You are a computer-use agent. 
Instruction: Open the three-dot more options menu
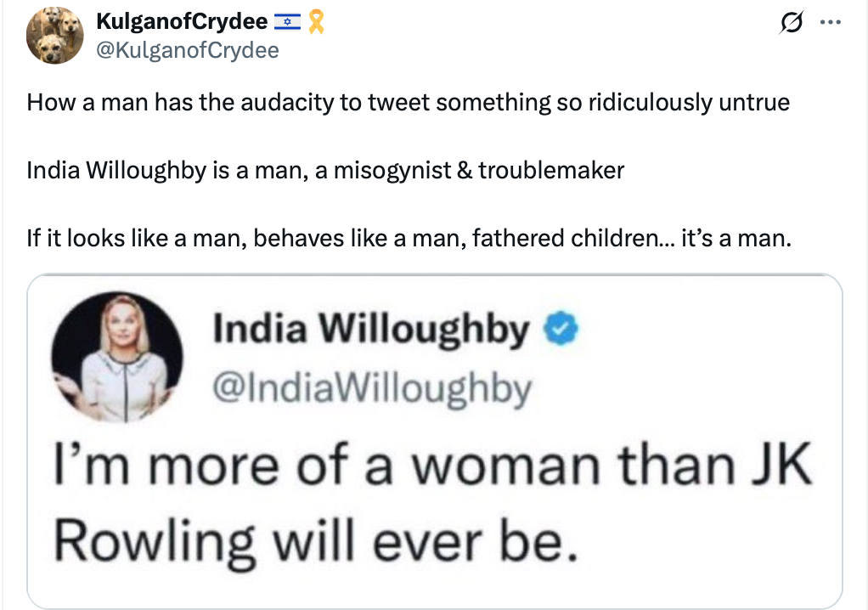[x=828, y=24]
